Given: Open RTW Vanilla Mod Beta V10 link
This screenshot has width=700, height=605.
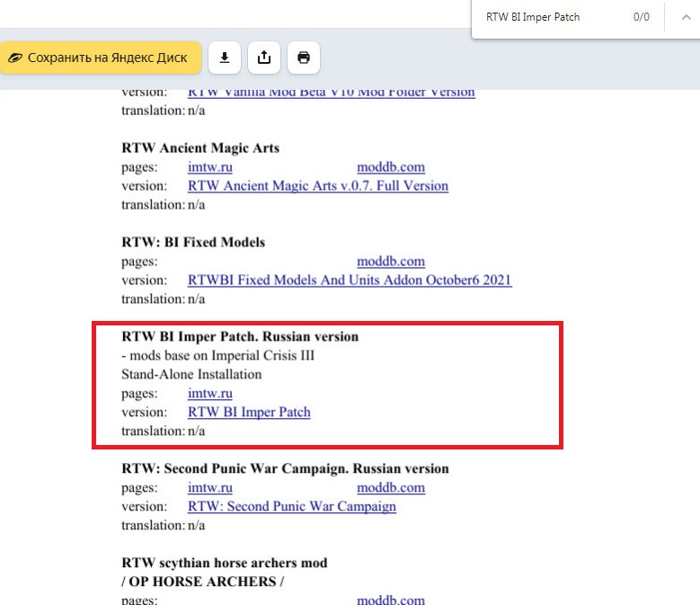Looking at the screenshot, I should [332, 93].
